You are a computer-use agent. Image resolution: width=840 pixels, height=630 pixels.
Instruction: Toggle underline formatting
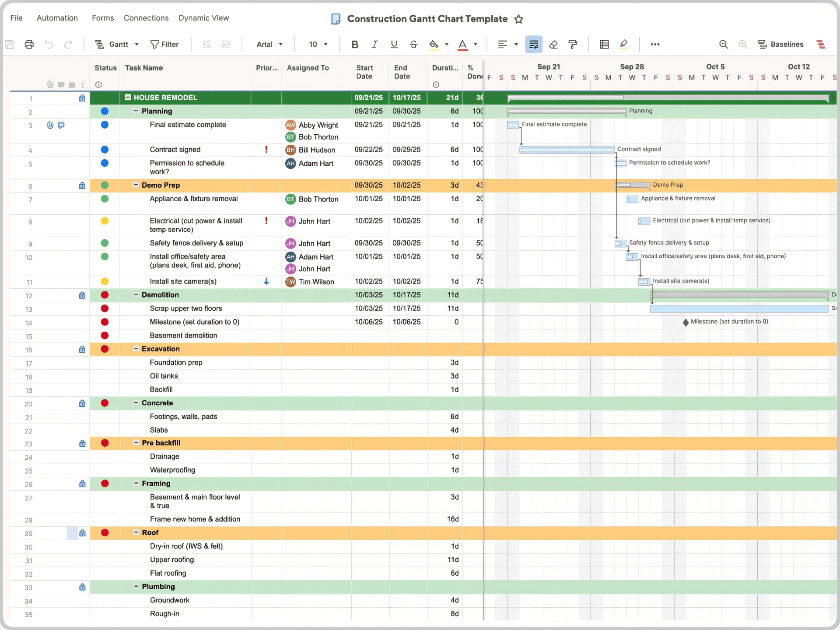(x=393, y=44)
